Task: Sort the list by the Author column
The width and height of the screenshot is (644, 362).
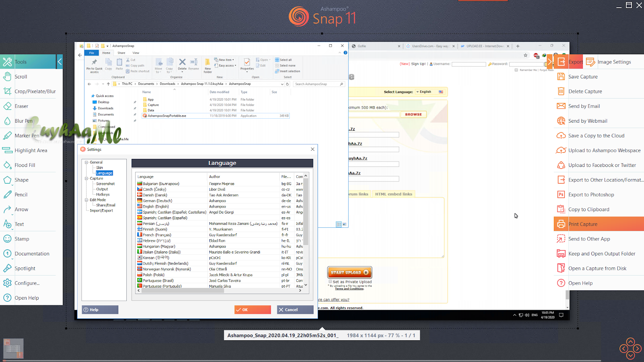Action: pyautogui.click(x=244, y=177)
